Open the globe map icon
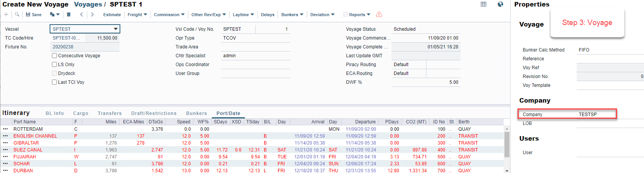644x173 pixels. 500,4
